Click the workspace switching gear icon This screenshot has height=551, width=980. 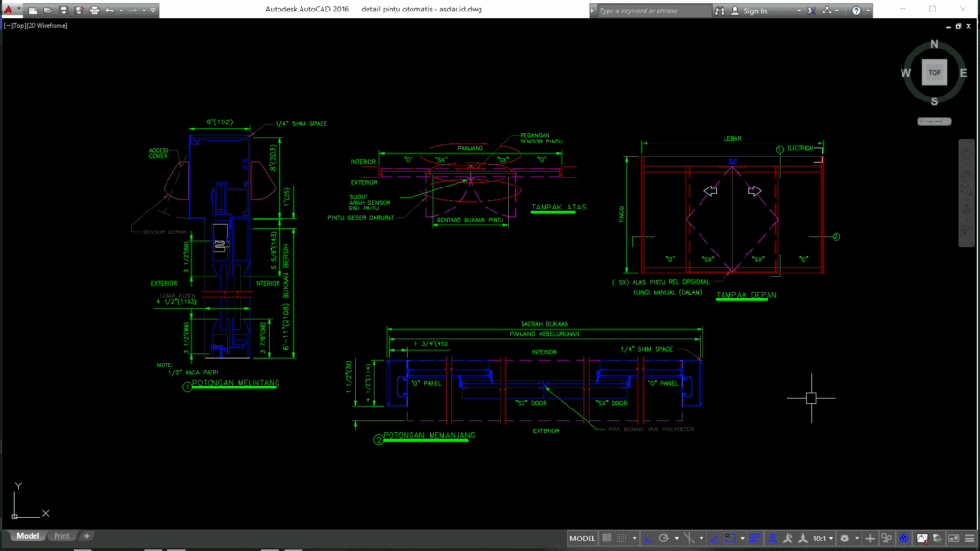pos(843,538)
